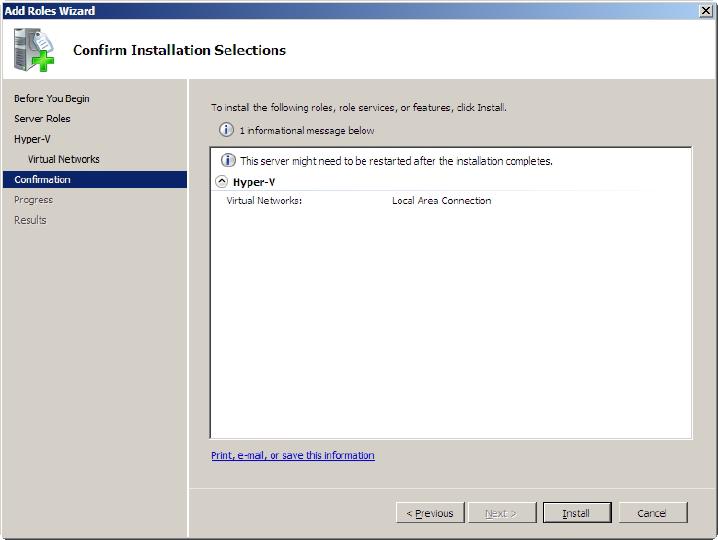Click the instructions text above the list
Screen dimensions: 718x540
click(x=359, y=108)
